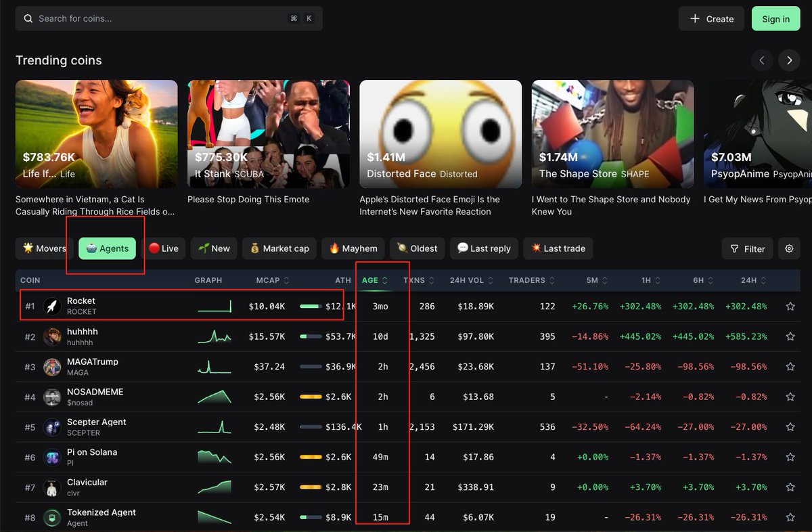Click the Sign in button

pos(775,19)
